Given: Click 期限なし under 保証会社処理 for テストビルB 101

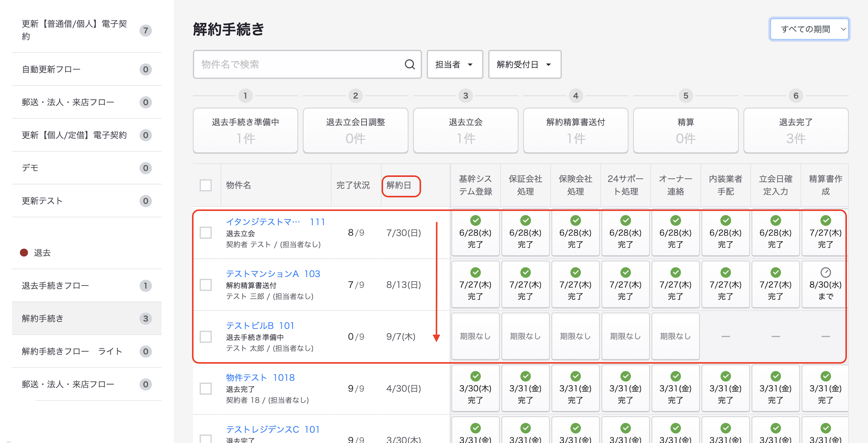Looking at the screenshot, I should pyautogui.click(x=525, y=336).
